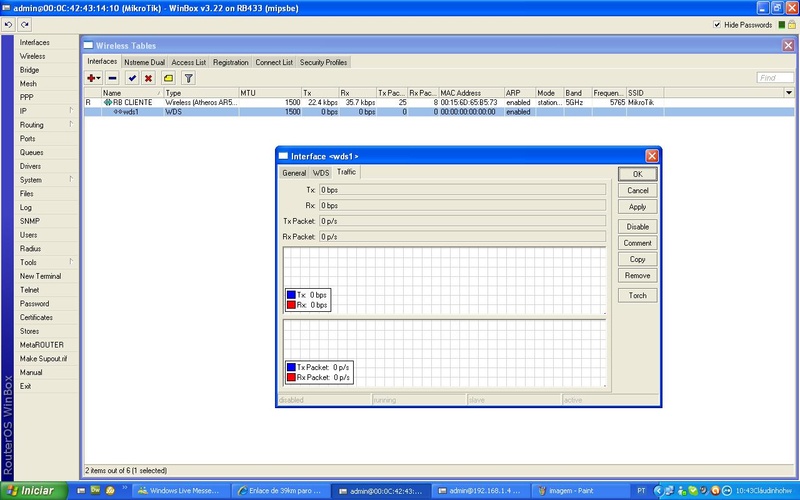
Task: Click the funnel filter icon
Action: click(x=188, y=78)
